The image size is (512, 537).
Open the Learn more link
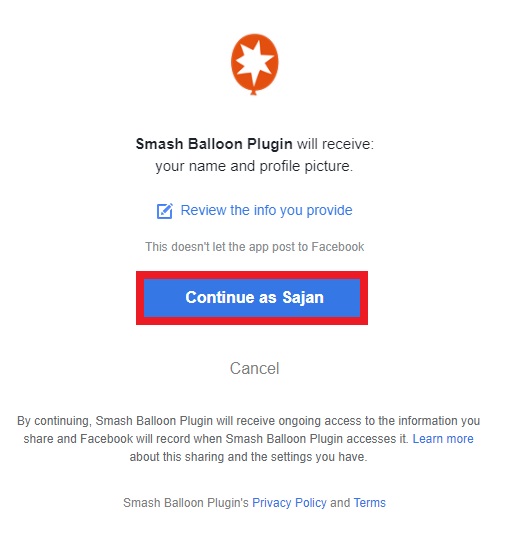[443, 439]
